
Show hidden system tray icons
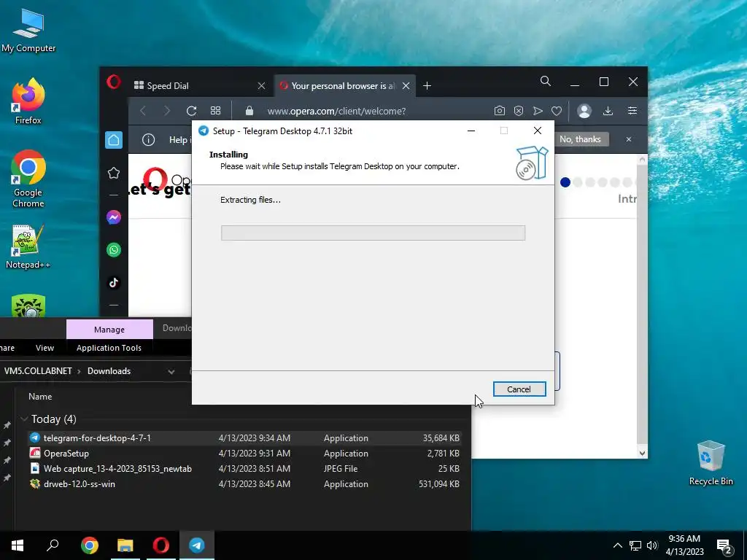(x=617, y=545)
